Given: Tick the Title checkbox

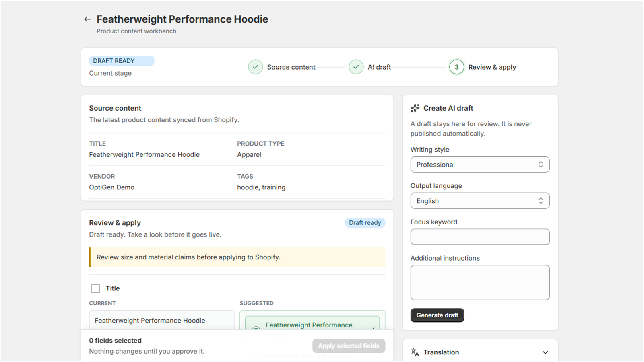Looking at the screenshot, I should click(x=95, y=288).
